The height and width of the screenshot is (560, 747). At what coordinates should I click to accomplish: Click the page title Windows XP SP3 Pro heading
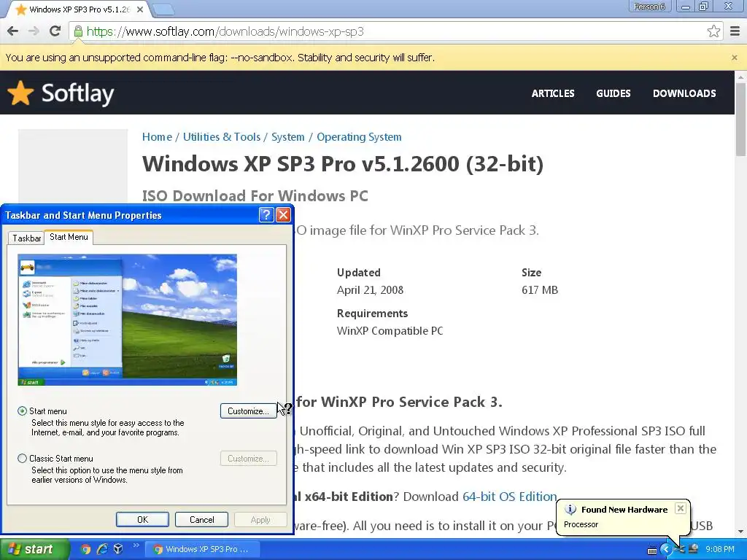pyautogui.click(x=343, y=164)
